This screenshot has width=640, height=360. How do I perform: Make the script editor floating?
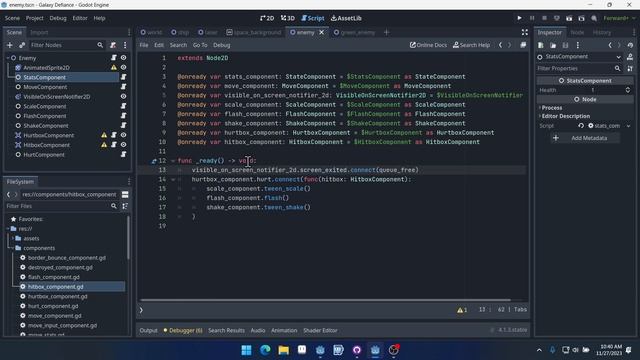pos(523,45)
